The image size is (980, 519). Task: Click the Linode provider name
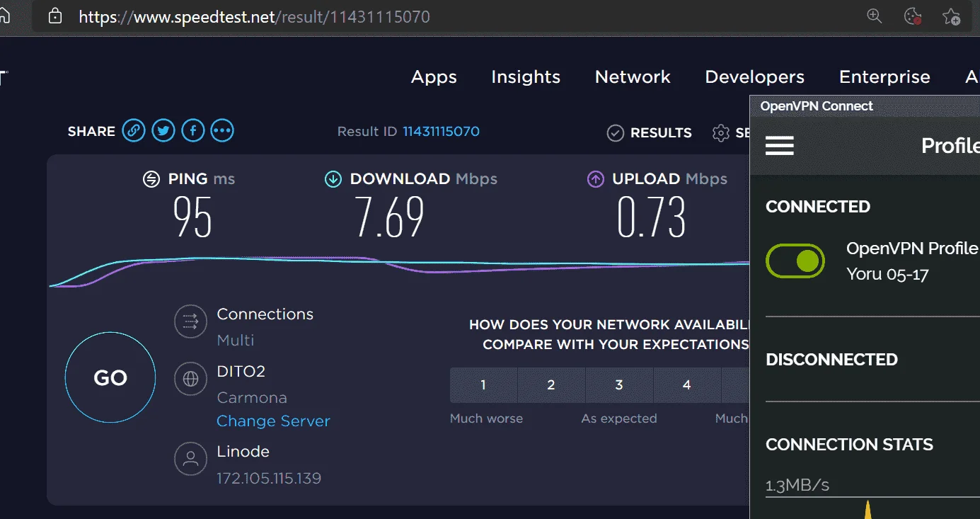coord(243,451)
